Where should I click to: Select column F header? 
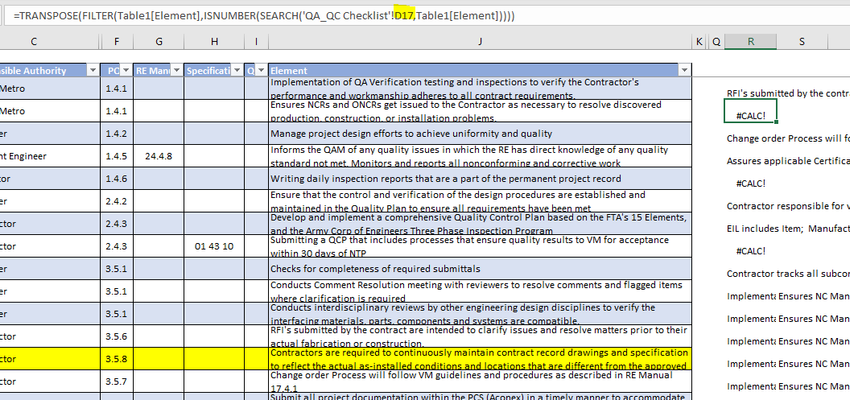[117, 41]
